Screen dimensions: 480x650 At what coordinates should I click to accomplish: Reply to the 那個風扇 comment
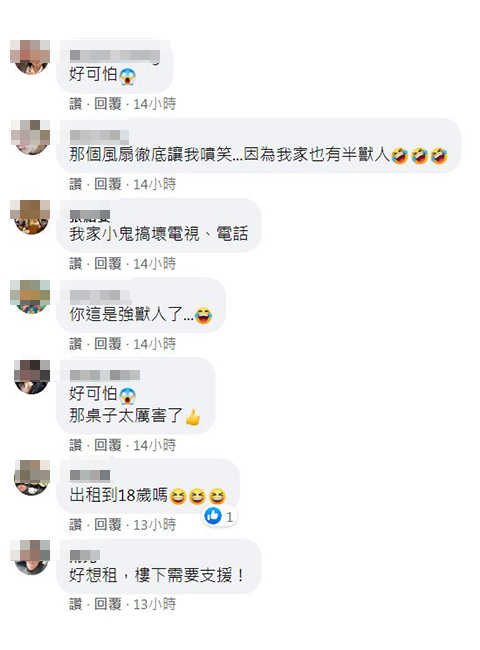108,184
